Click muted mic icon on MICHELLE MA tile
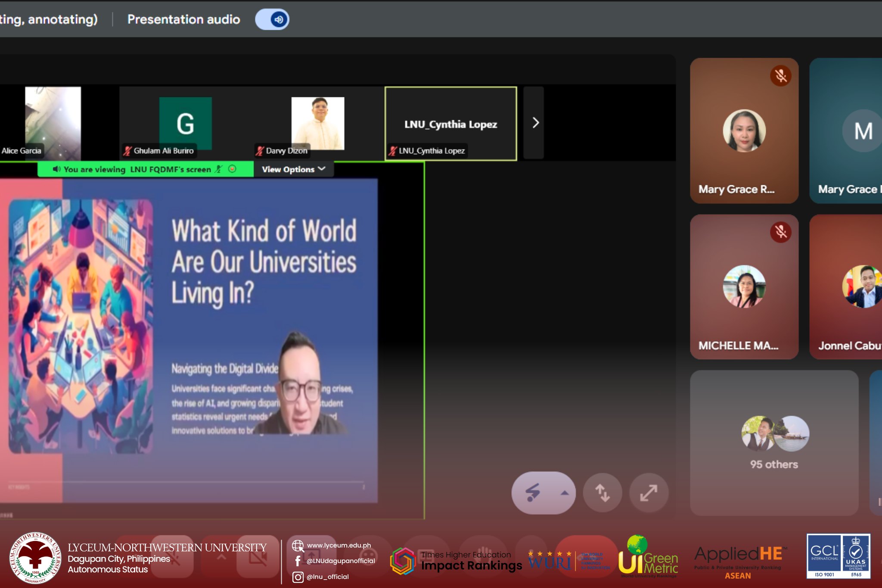882x588 pixels. point(780,232)
